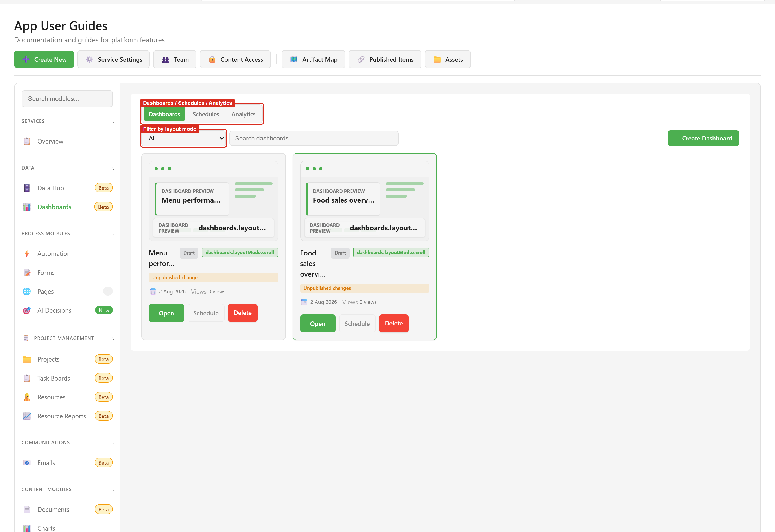The image size is (775, 532).
Task: Click Schedule on the Menu performance card
Action: tap(206, 313)
